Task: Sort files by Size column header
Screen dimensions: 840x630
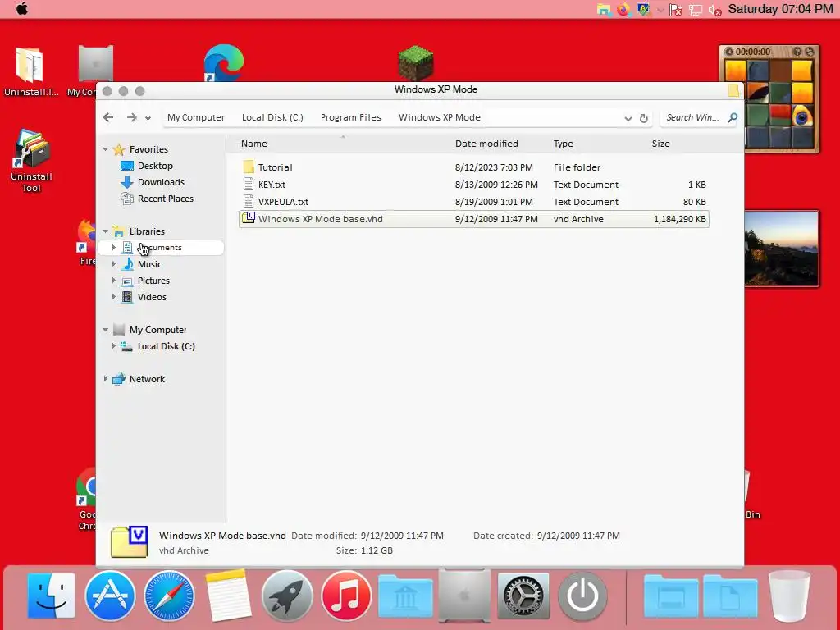Action: 660,144
